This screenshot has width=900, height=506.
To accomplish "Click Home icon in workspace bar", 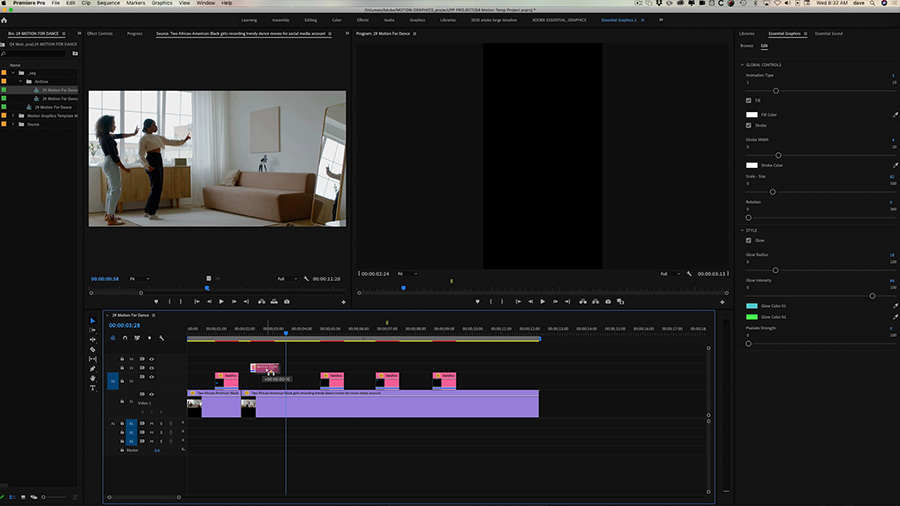I will pyautogui.click(x=4, y=20).
